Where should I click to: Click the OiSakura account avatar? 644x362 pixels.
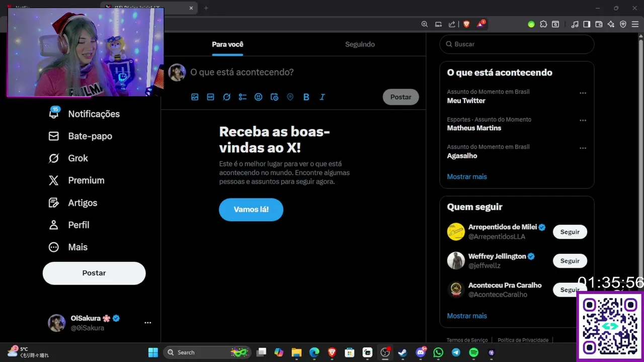[56, 323]
